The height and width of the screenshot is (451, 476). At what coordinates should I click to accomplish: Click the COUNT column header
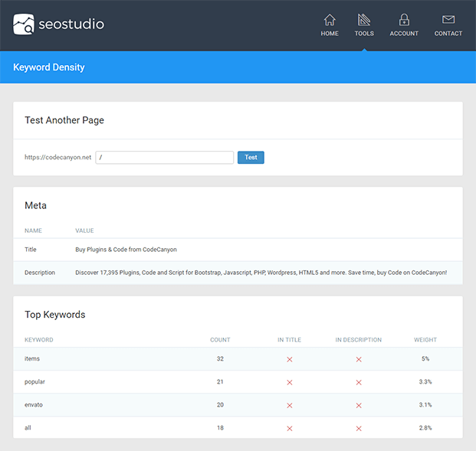click(220, 340)
